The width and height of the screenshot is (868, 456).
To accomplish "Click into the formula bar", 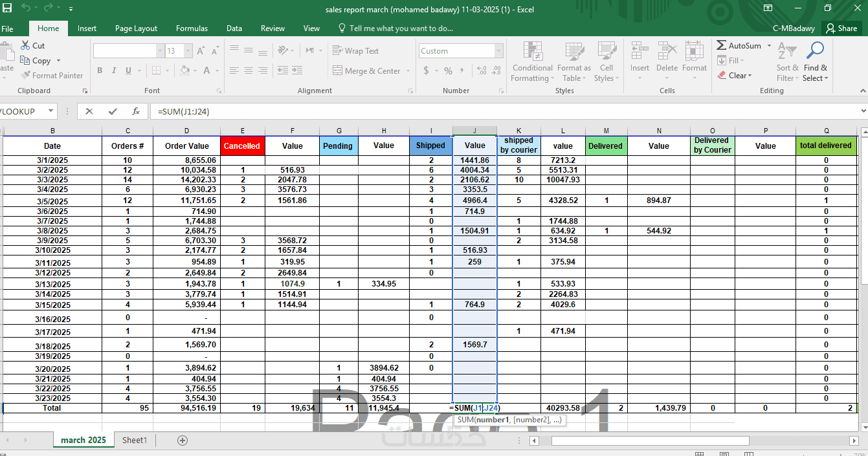I will point(505,111).
